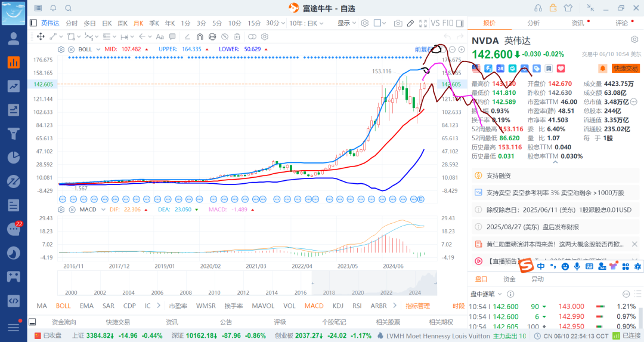
Task: Open the 显示 display dropdown
Action: (x=346, y=23)
